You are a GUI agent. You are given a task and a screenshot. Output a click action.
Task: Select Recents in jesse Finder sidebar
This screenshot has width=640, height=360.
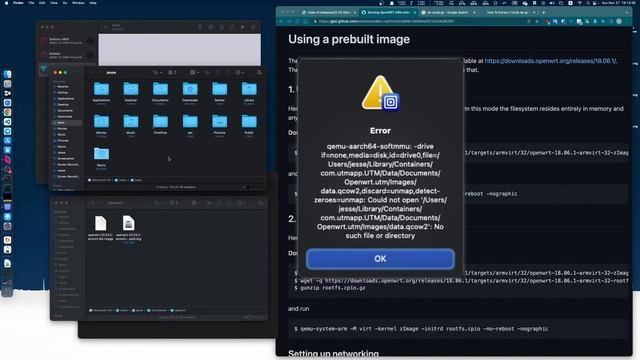pyautogui.click(x=62, y=87)
